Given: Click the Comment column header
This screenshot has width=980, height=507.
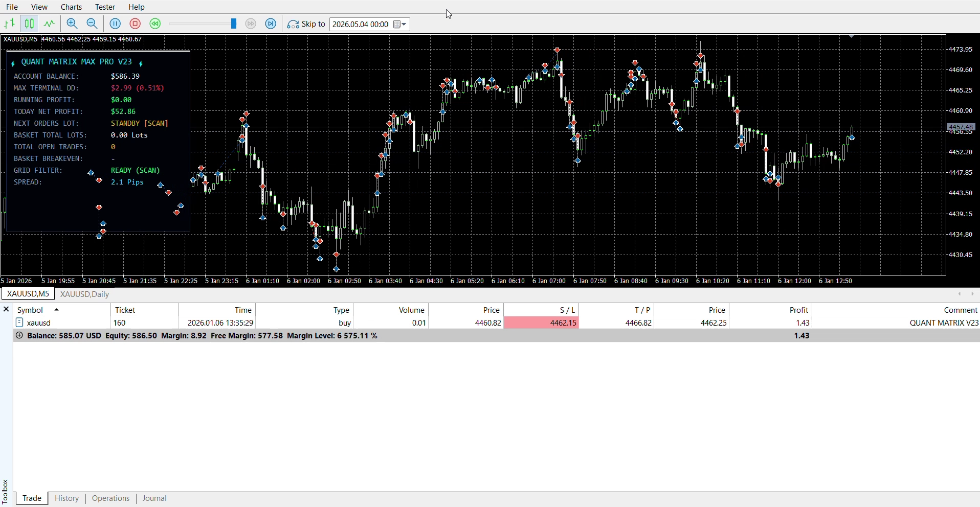Looking at the screenshot, I should tap(897, 310).
